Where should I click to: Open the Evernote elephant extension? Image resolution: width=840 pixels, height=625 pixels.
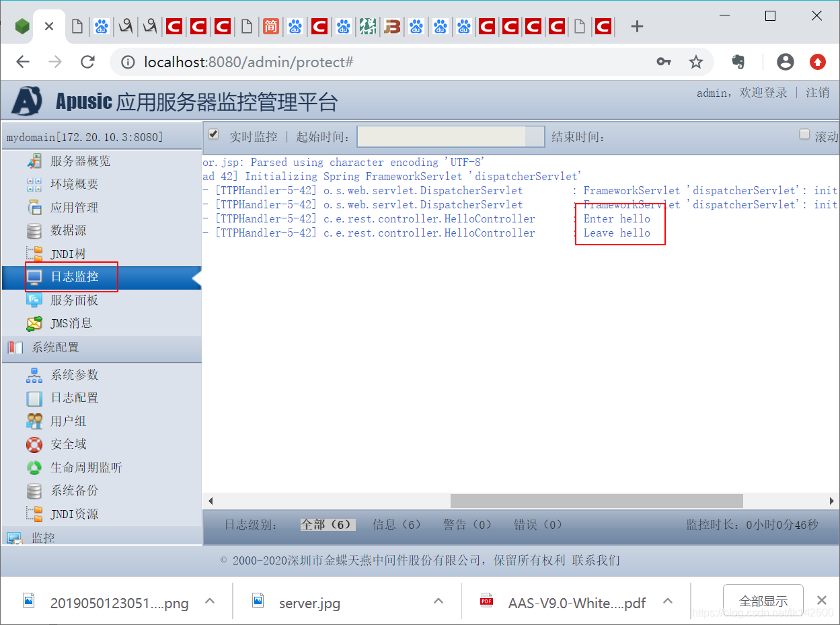[738, 62]
